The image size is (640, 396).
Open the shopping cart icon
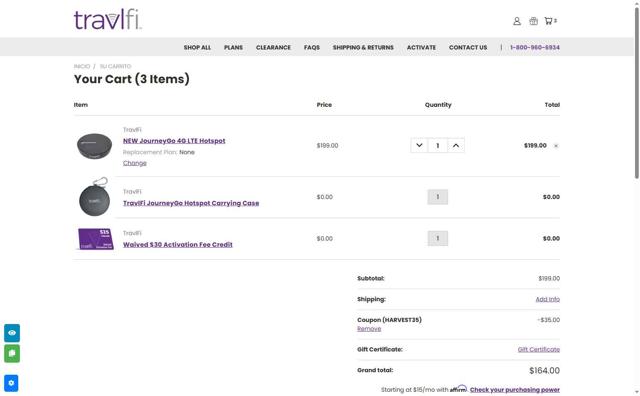pyautogui.click(x=550, y=21)
